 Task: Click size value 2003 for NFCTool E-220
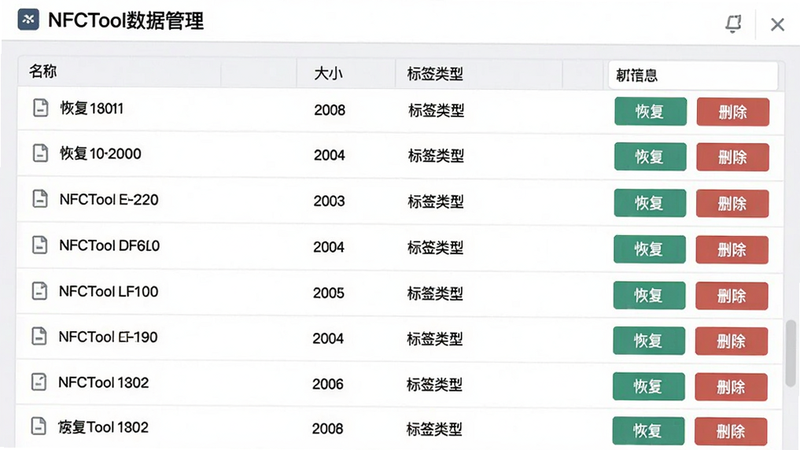coord(329,201)
